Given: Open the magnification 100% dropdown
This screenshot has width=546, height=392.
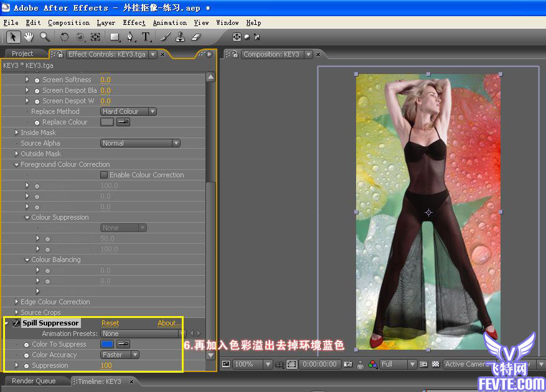Looking at the screenshot, I should 252,364.
